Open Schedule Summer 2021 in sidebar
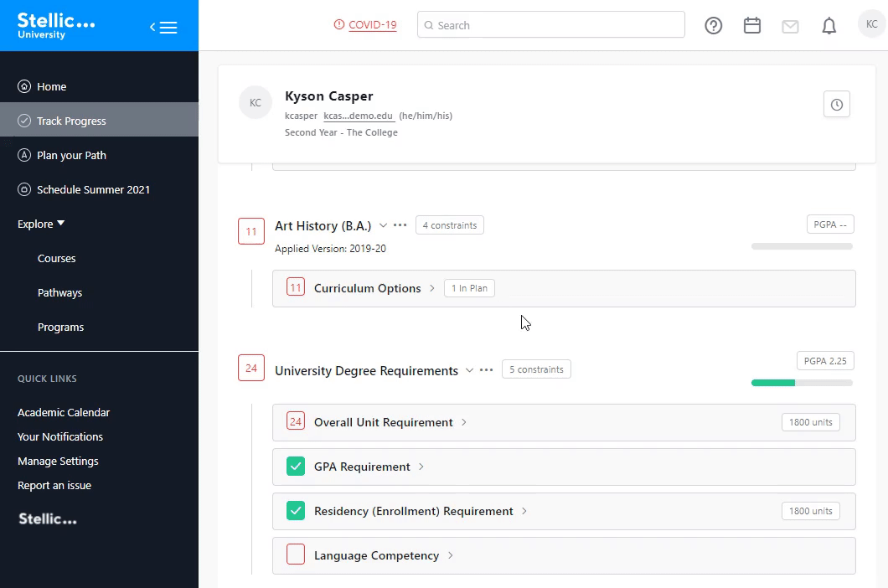 coord(93,189)
